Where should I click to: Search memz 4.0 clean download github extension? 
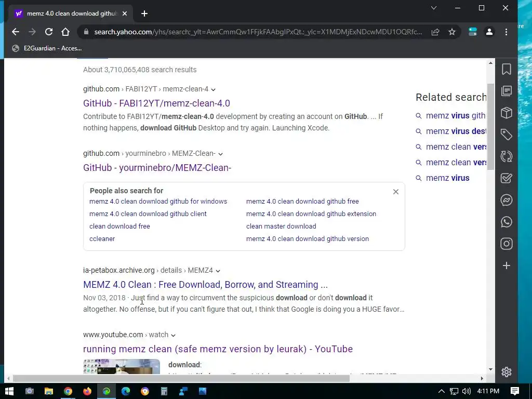(311, 214)
